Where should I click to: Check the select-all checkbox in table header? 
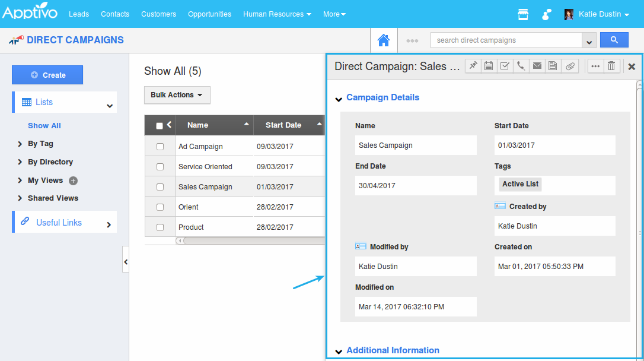tap(159, 125)
